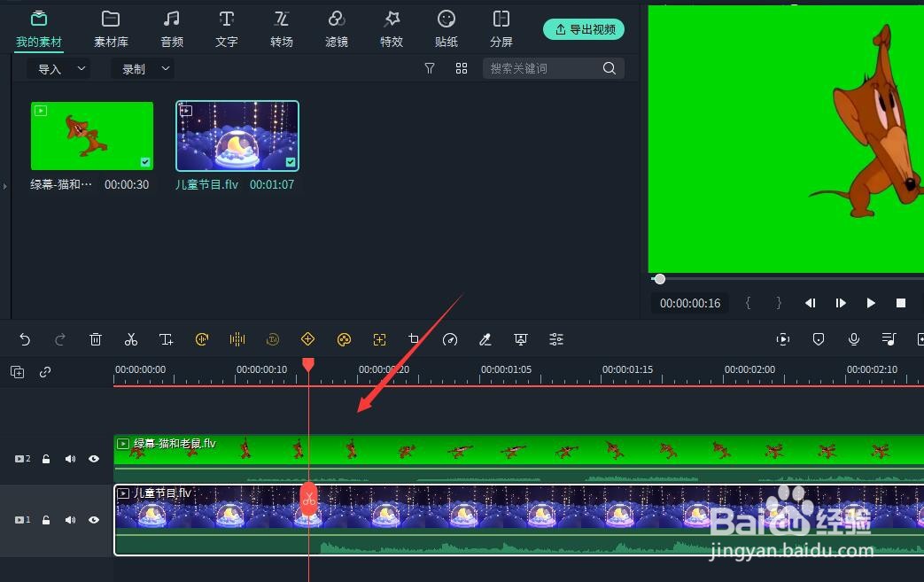
Task: Switch media to grid view
Action: point(462,69)
